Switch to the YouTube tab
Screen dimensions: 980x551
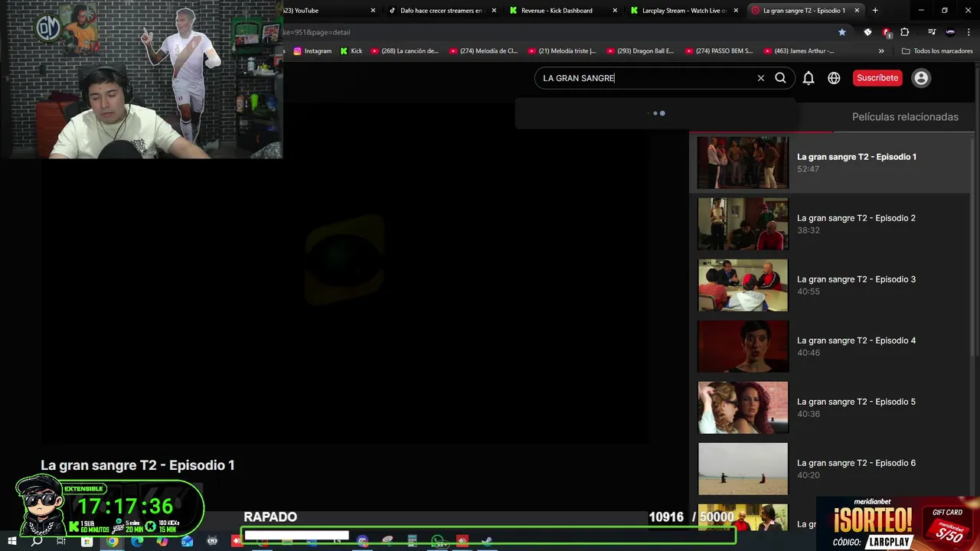coord(329,11)
